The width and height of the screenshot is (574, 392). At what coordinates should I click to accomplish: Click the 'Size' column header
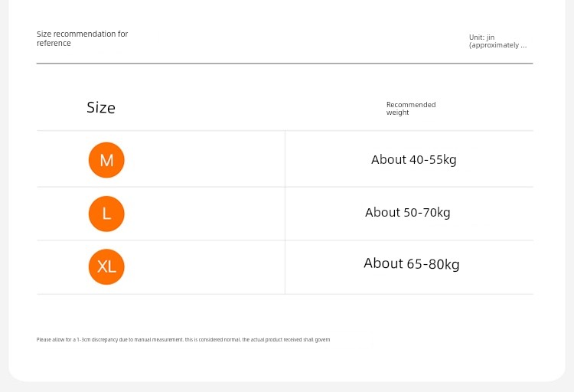[x=101, y=108]
